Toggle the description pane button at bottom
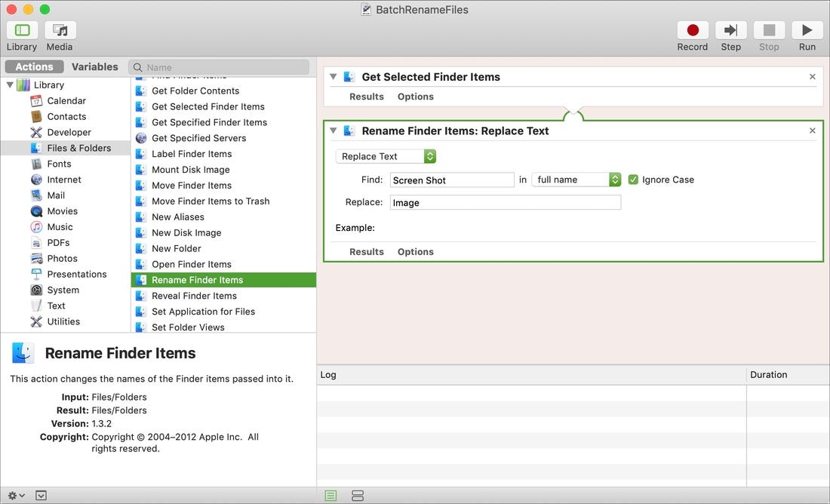Image resolution: width=830 pixels, height=504 pixels. 41,496
